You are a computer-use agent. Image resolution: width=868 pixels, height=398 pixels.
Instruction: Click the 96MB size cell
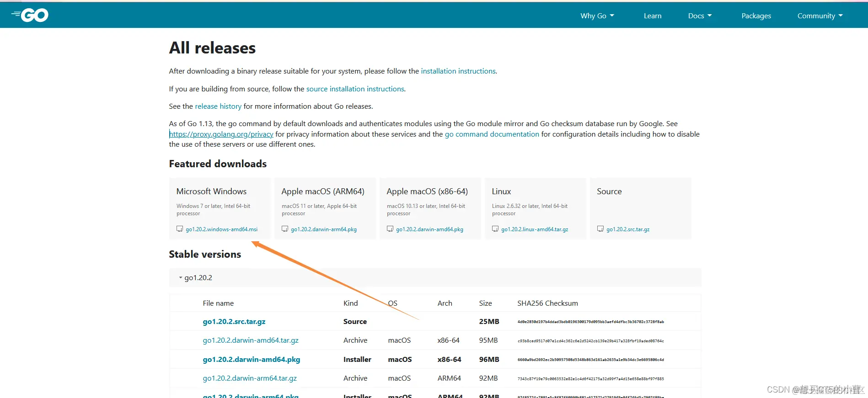click(x=489, y=360)
